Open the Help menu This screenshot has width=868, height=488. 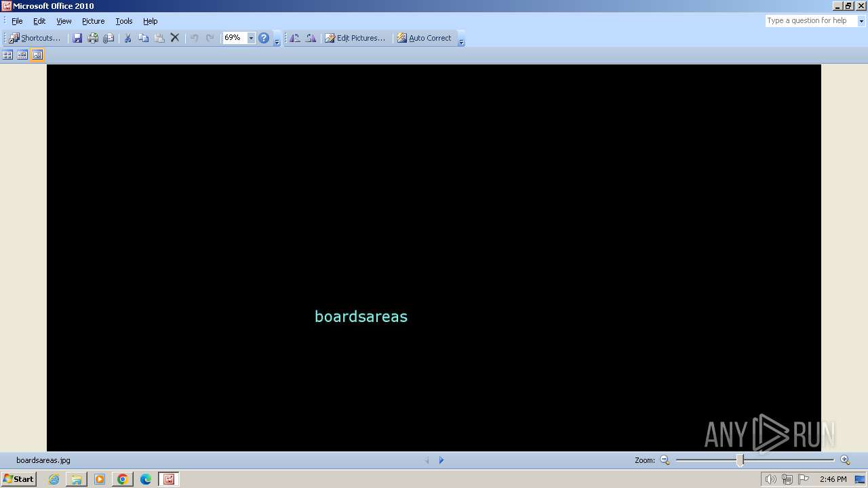coord(151,21)
